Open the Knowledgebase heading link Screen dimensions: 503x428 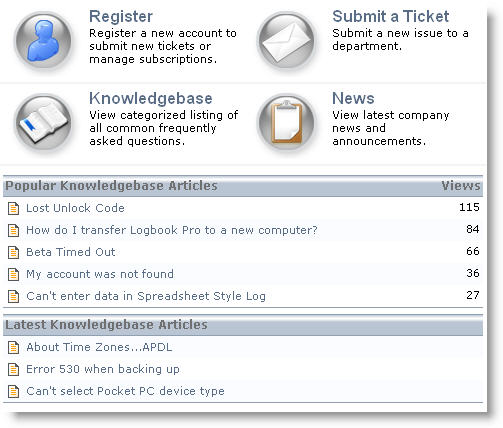coord(151,99)
